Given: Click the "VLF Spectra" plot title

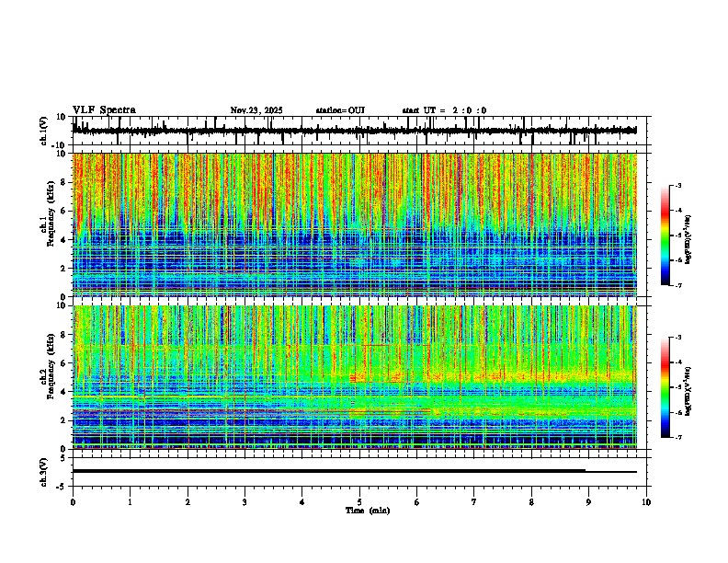Looking at the screenshot, I should [104, 110].
